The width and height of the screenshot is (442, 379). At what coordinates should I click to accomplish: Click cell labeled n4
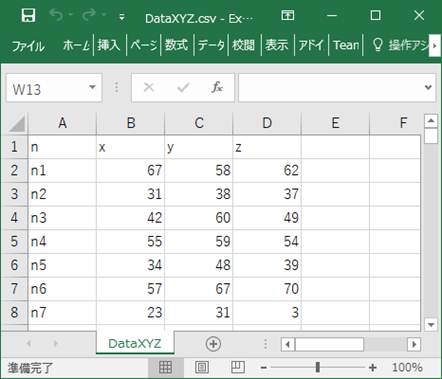[x=62, y=241]
